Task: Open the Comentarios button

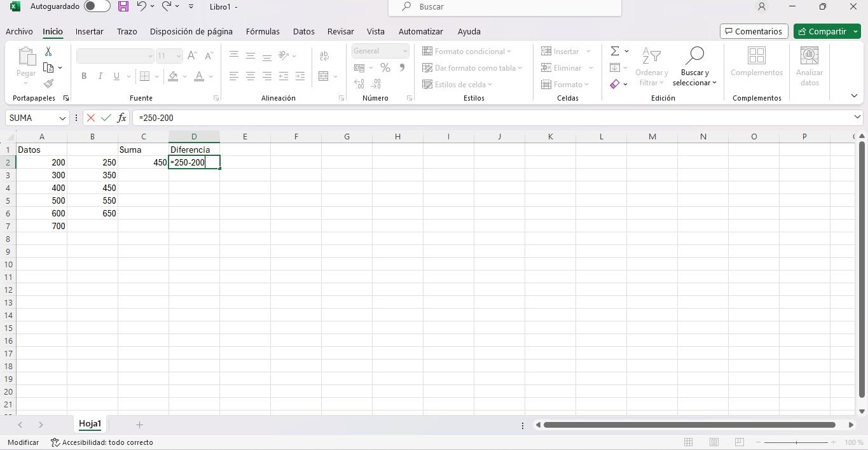Action: 754,31
